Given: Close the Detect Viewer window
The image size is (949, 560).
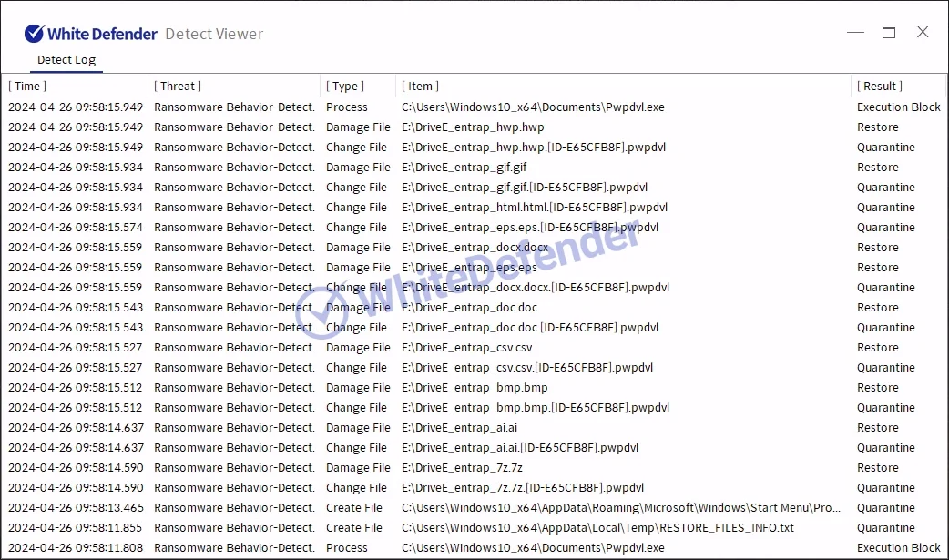Looking at the screenshot, I should tap(923, 33).
